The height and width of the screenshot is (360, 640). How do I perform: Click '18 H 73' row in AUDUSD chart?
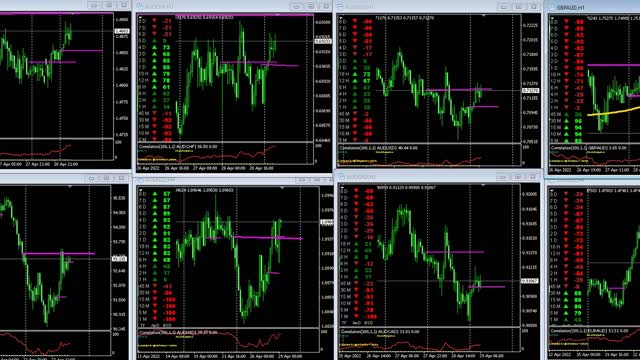point(356,74)
